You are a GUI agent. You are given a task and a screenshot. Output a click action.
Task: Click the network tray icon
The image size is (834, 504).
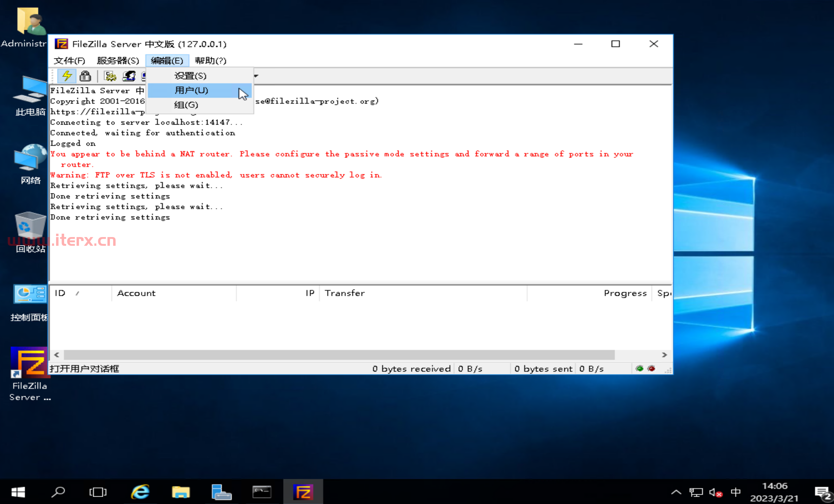click(x=696, y=493)
